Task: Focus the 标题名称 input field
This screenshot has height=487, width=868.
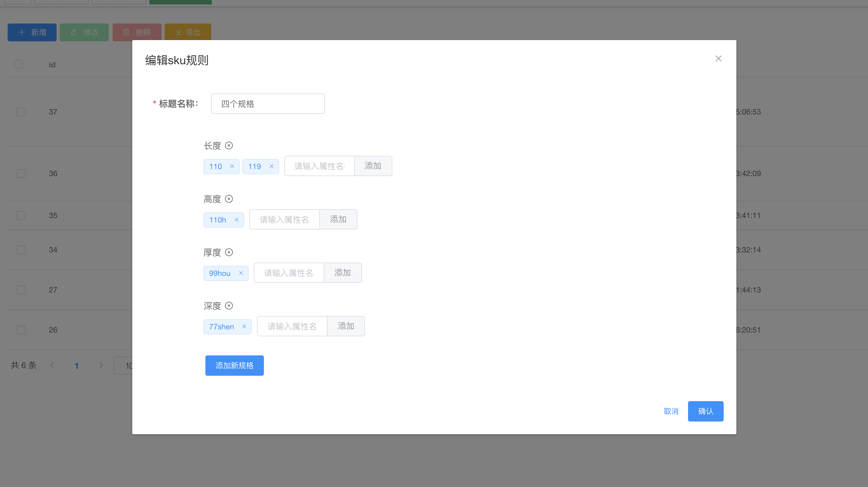Action: [268, 104]
